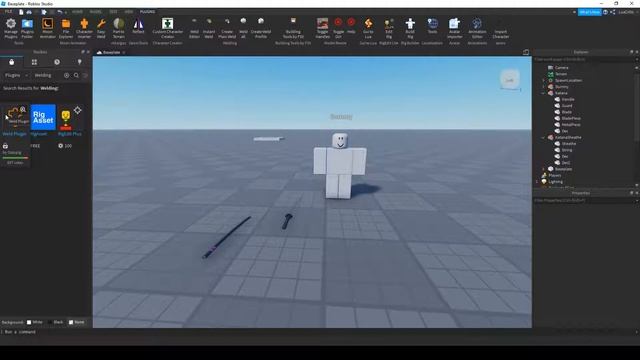The width and height of the screenshot is (640, 360).
Task: Open the Manage Plugins tool
Action: point(11,28)
